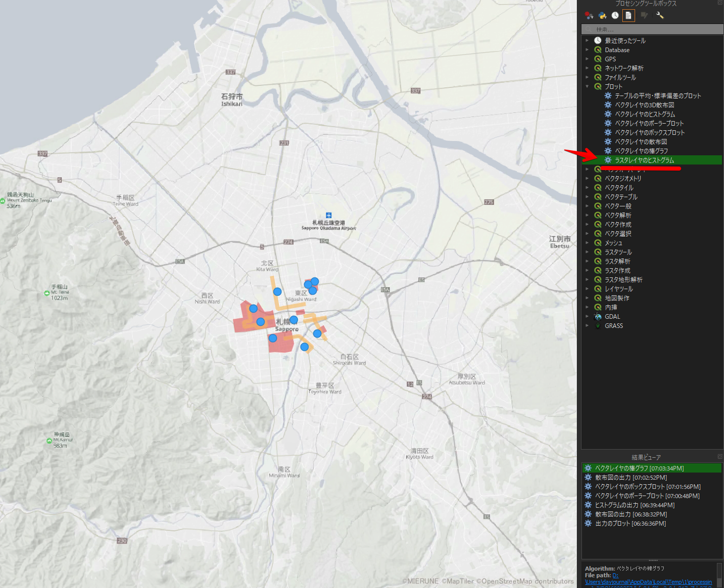The width and height of the screenshot is (724, 588).
Task: Expand the GDAL provider group
Action: 587,316
